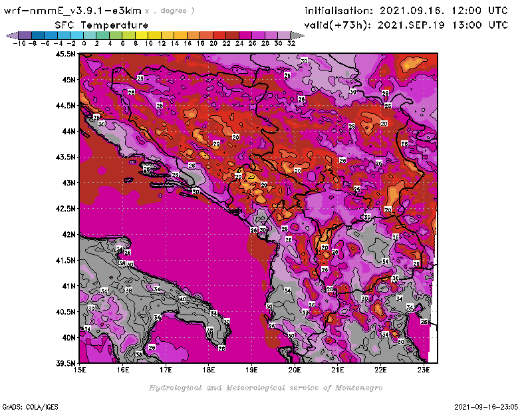The height and width of the screenshot is (411, 532).
Task: Pick the magenta legend swatch between 24 and 26
Action: (245, 35)
